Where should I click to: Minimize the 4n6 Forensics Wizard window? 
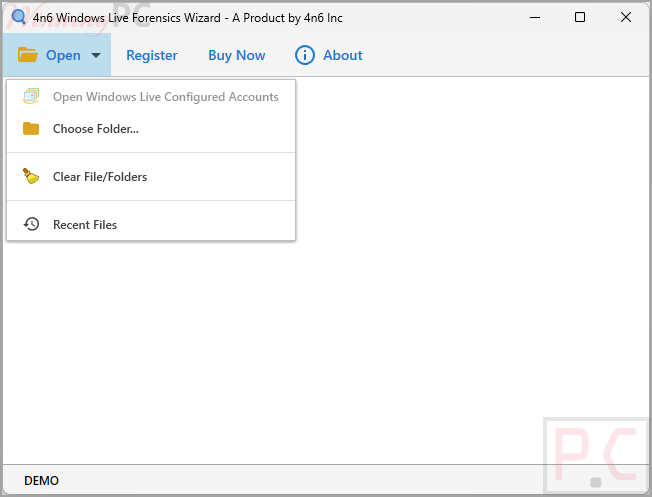pyautogui.click(x=535, y=17)
